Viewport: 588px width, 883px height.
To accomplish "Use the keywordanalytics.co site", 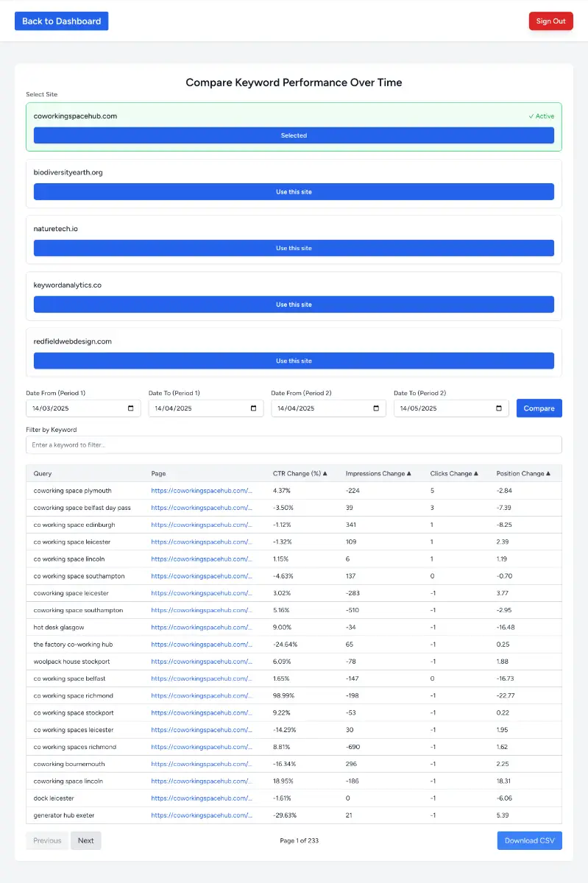I will [x=294, y=305].
